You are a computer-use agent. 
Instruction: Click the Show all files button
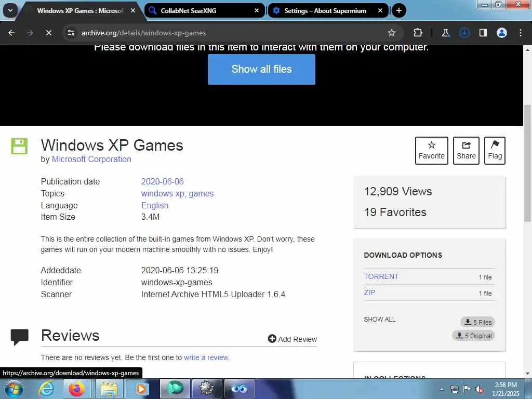(x=262, y=69)
